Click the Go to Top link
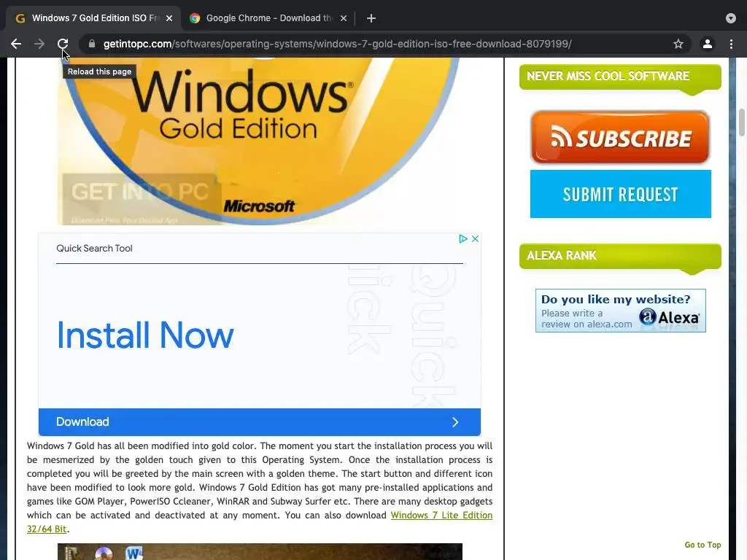 point(703,545)
